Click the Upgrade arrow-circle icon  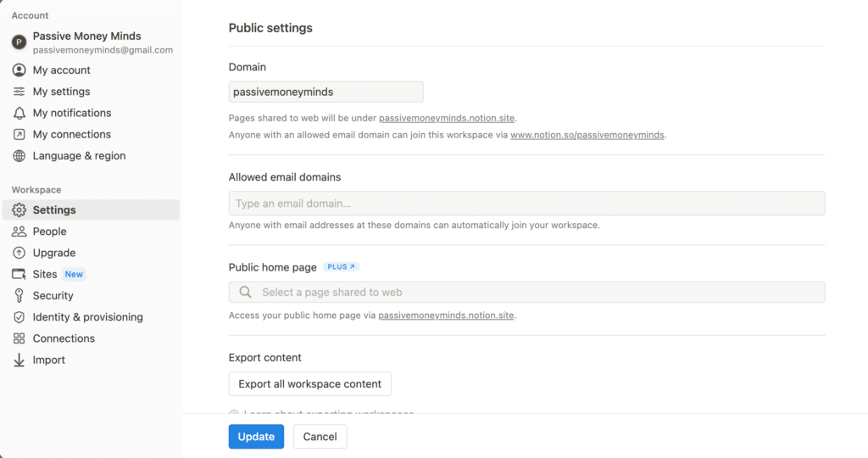(x=19, y=253)
